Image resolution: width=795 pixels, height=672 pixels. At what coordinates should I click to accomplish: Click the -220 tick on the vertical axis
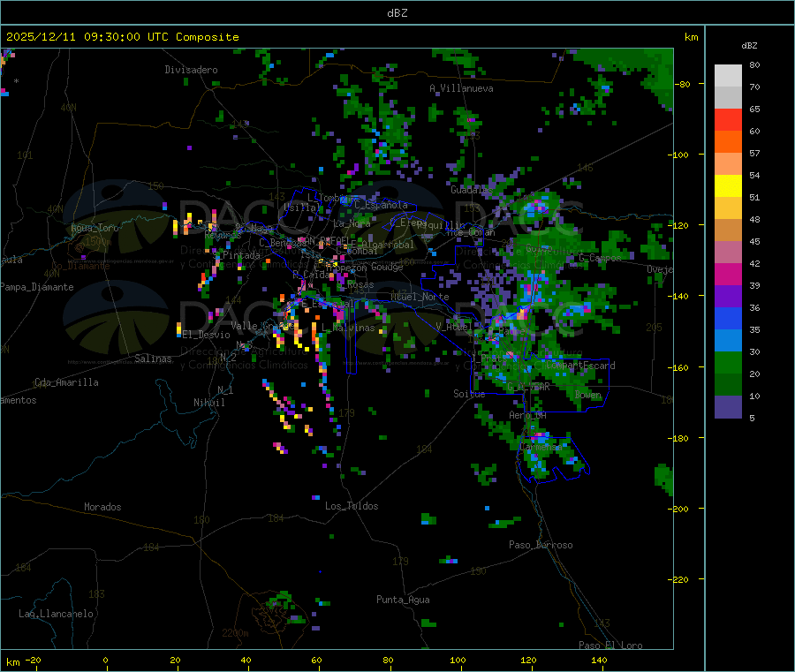pos(679,580)
